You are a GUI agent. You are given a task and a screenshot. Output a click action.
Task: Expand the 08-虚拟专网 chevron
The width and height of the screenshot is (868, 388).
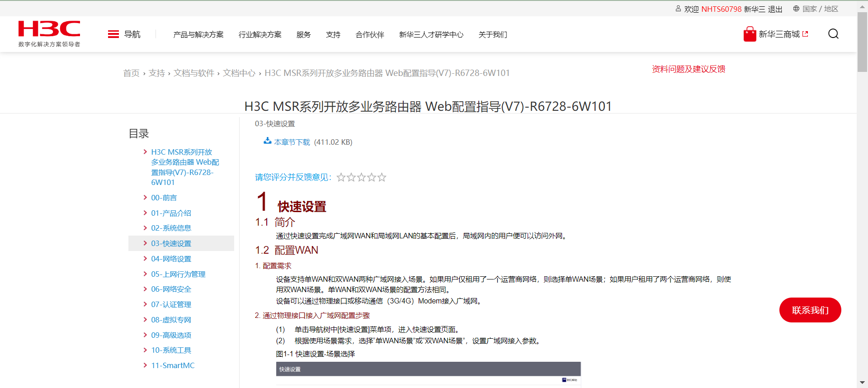click(145, 319)
